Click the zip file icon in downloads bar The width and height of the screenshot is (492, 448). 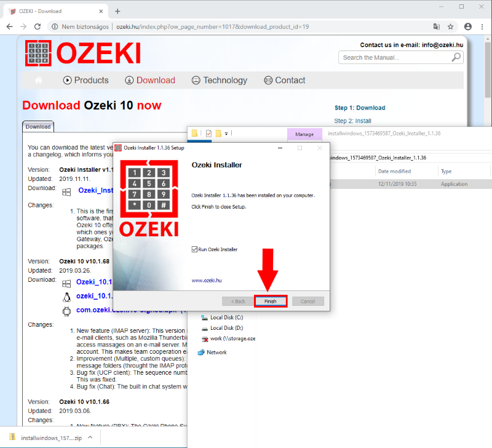coord(12,437)
